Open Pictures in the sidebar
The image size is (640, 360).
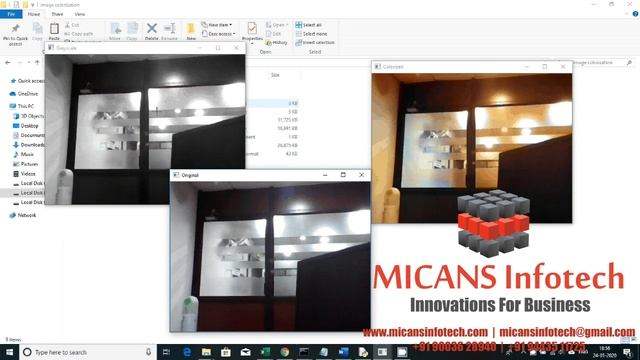point(26,164)
